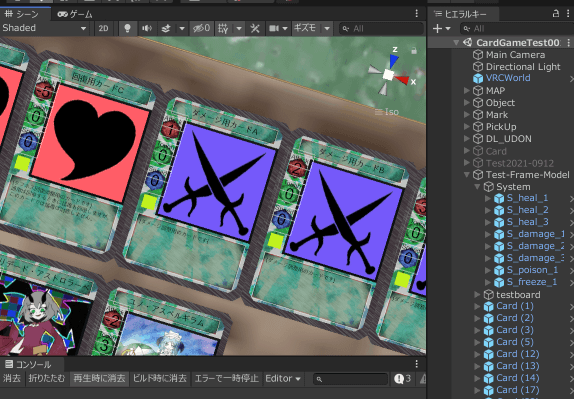Select Main Camera in hierarchy
The width and height of the screenshot is (574, 399).
(515, 55)
